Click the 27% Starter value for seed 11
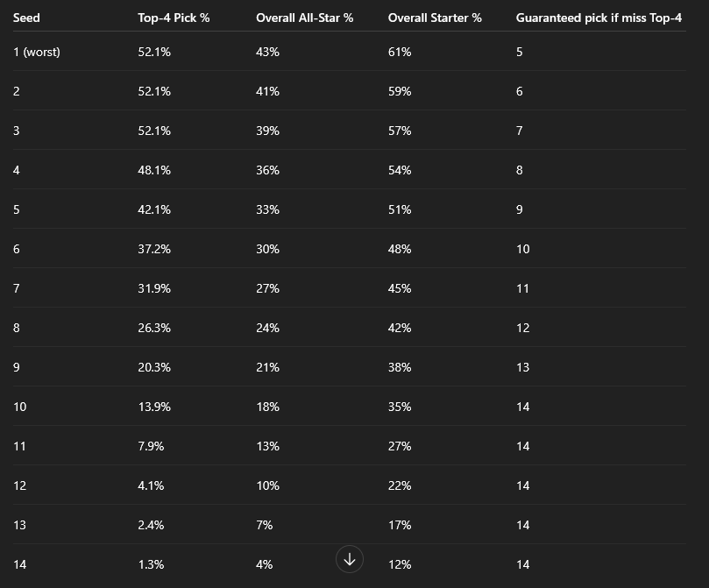The width and height of the screenshot is (709, 588). click(400, 446)
